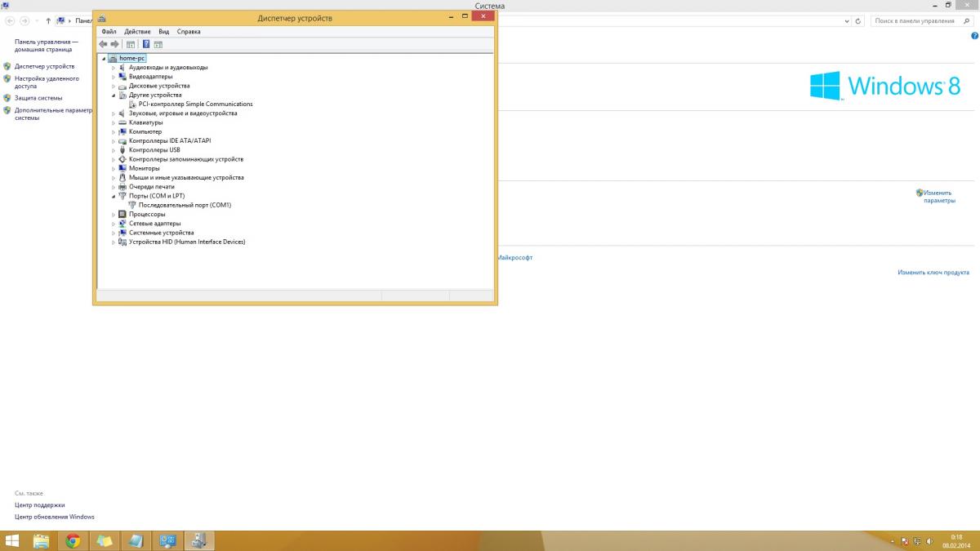Image resolution: width=980 pixels, height=551 pixels.
Task: Select the home-pc computer icon in tree
Action: tap(113, 58)
